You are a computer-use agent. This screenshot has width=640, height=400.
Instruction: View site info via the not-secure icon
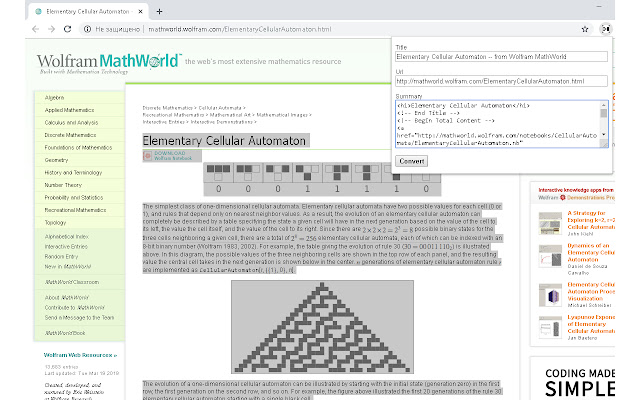tap(87, 29)
